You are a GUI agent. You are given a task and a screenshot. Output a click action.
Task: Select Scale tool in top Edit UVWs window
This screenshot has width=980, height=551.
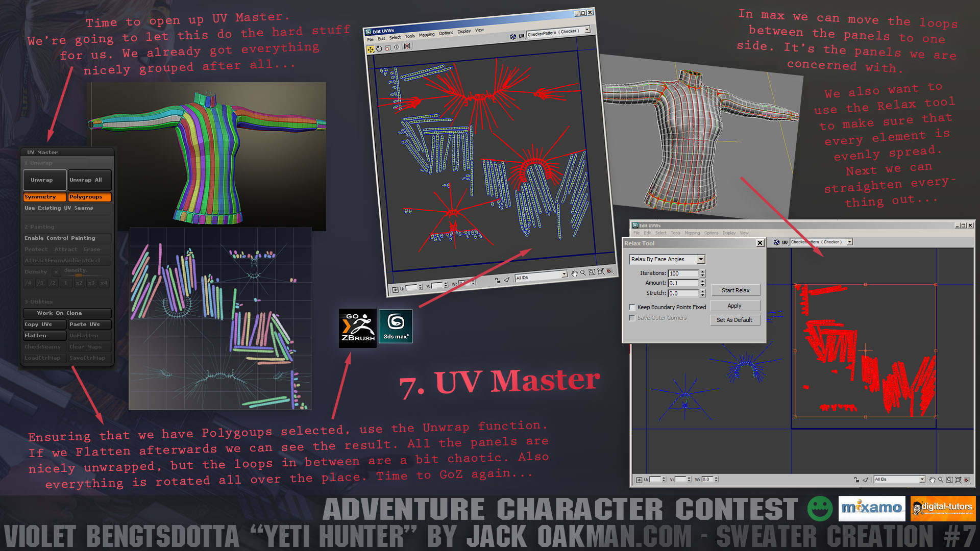pos(388,48)
